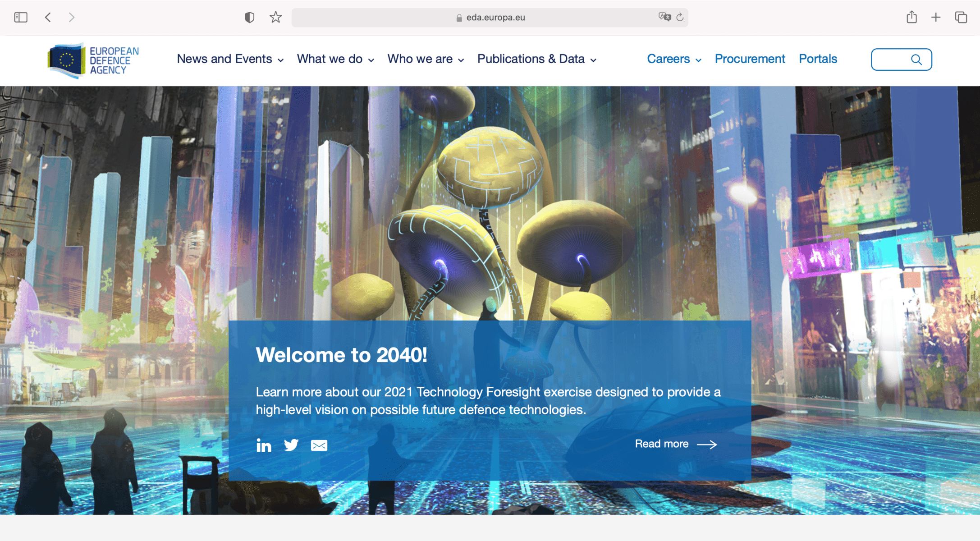Open the Procurement page
The image size is (980, 541).
click(750, 59)
